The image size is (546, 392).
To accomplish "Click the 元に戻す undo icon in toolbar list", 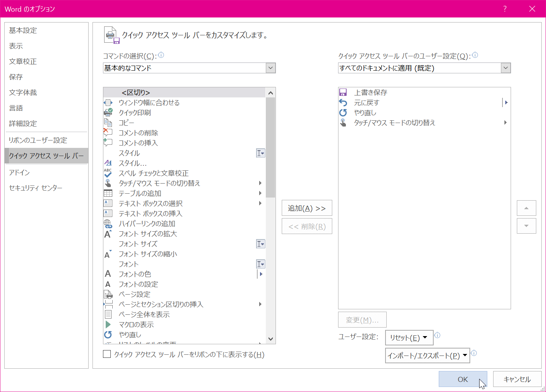I will 343,102.
